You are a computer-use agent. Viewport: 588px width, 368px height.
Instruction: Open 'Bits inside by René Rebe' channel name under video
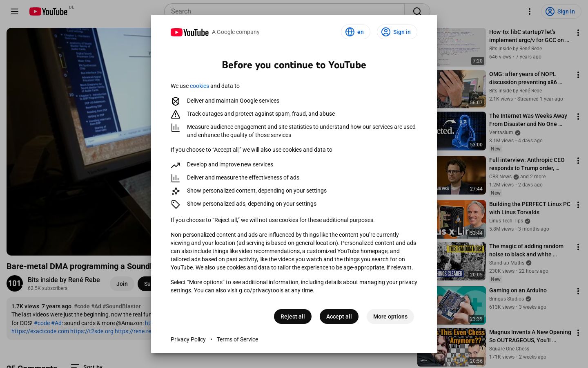64,280
